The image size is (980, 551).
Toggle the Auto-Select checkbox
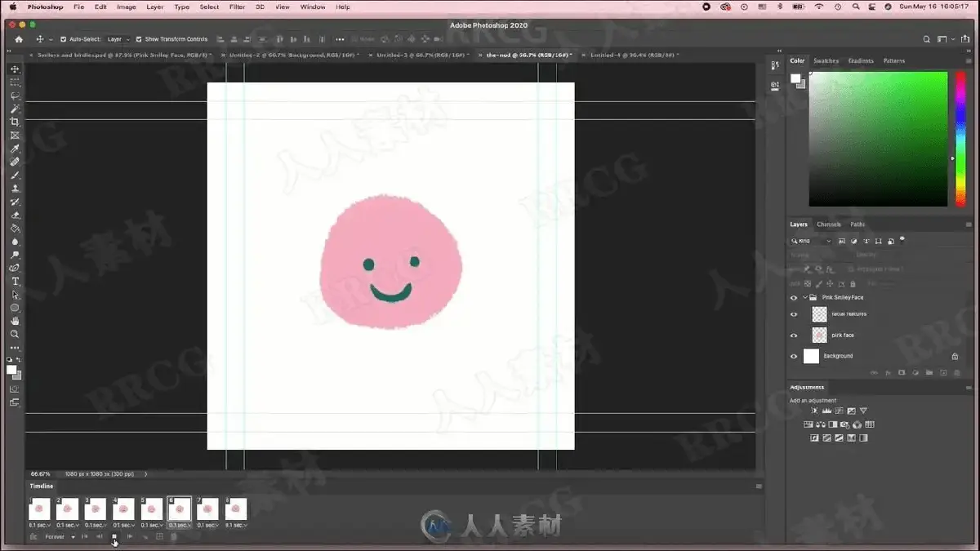pyautogui.click(x=64, y=39)
